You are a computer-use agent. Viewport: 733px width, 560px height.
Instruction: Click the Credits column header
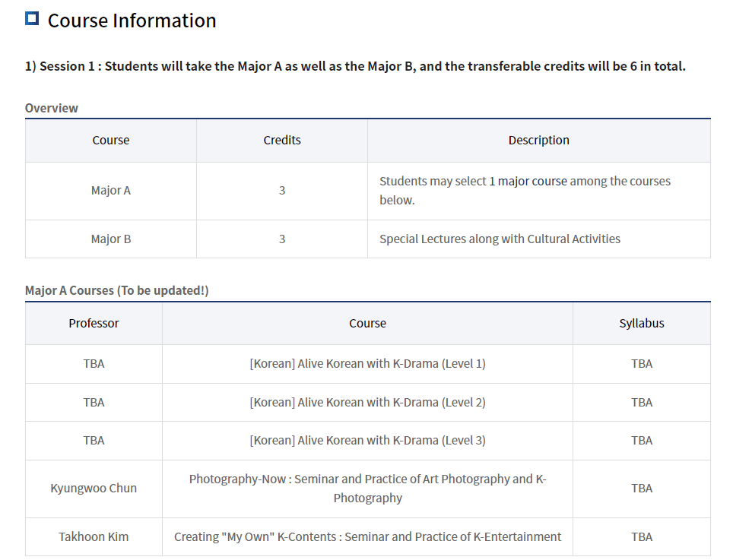(282, 141)
